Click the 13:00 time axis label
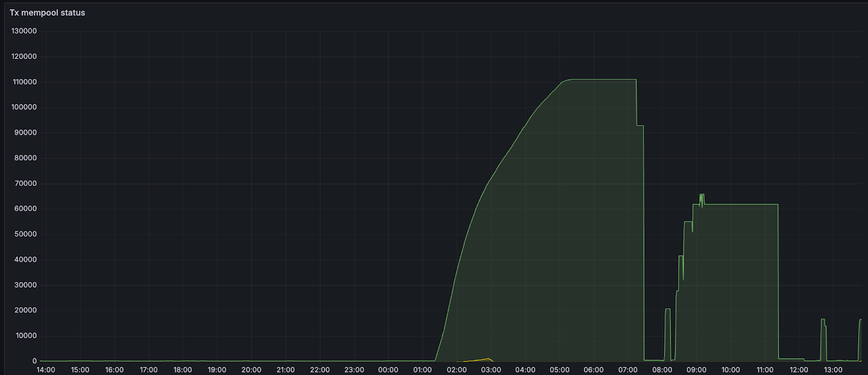The height and width of the screenshot is (375, 868). pos(833,370)
